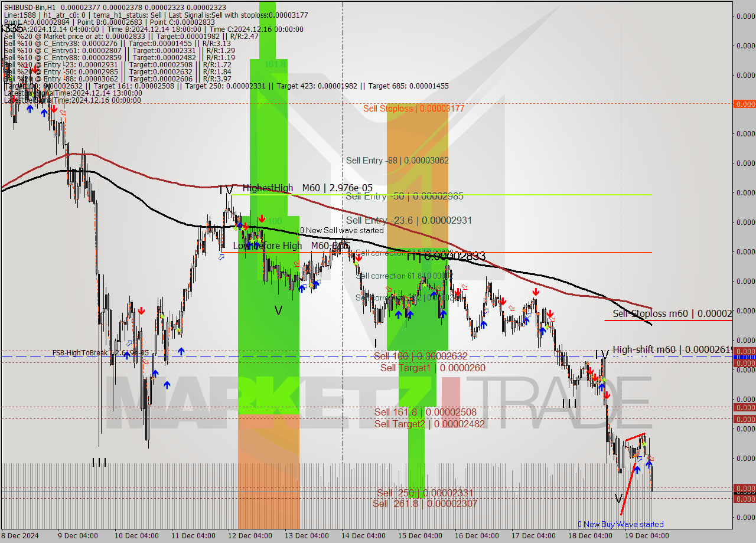
Task: Select the 'Sell Entry -50 | 0.00002985' label
Action: coord(405,196)
